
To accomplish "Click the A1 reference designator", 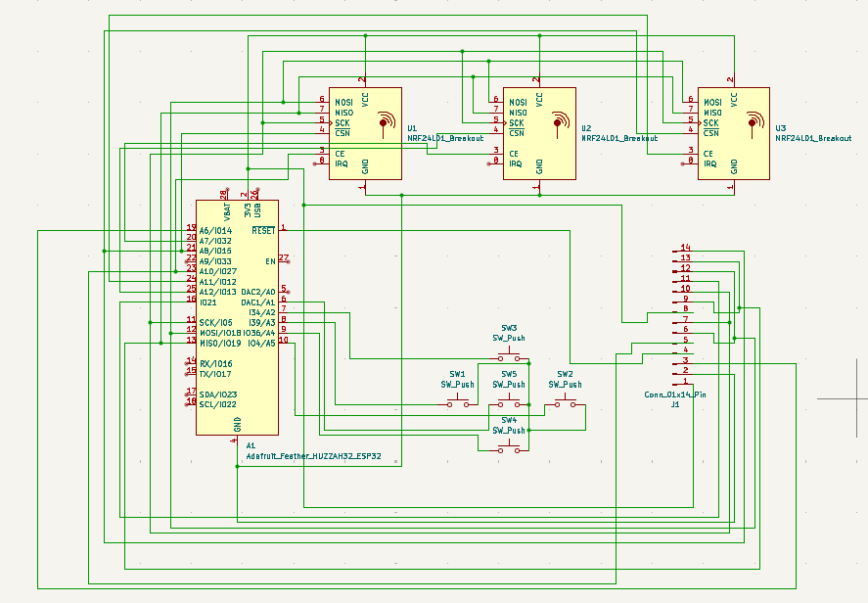I will pos(251,445).
